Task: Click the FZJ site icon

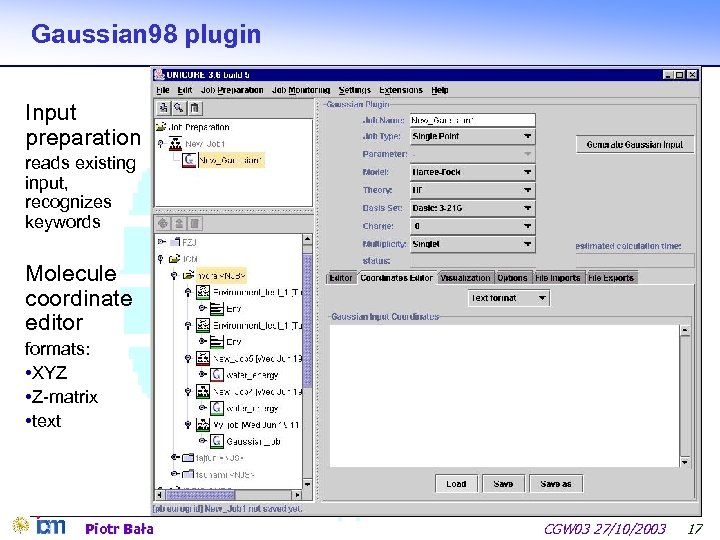Action: [175, 242]
